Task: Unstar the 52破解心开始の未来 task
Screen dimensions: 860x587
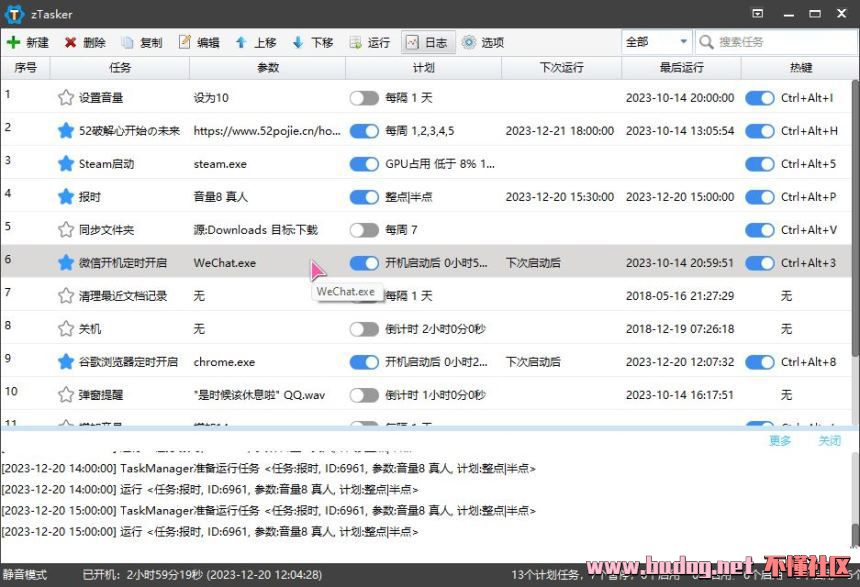Action: click(x=66, y=131)
